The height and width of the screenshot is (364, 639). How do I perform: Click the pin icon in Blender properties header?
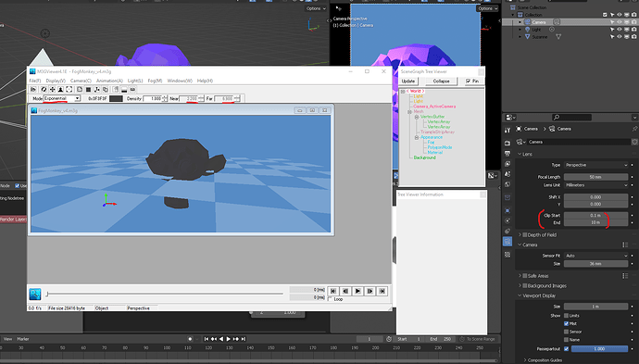coord(634,129)
